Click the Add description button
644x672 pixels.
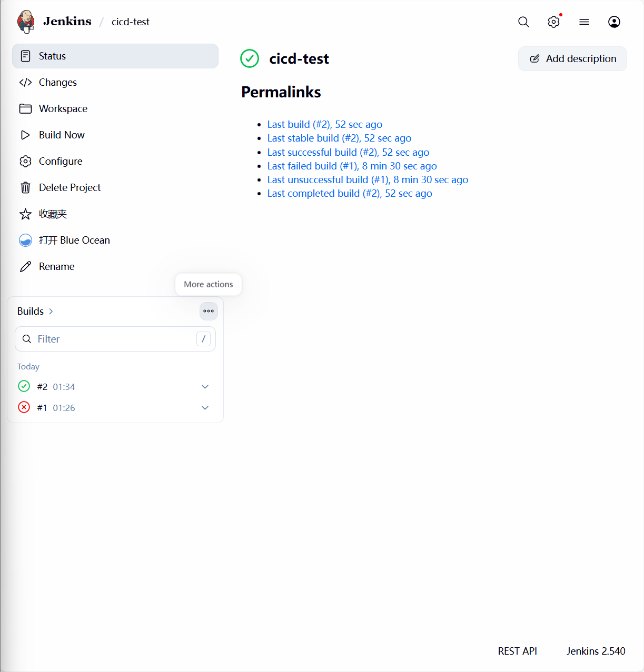click(x=572, y=58)
